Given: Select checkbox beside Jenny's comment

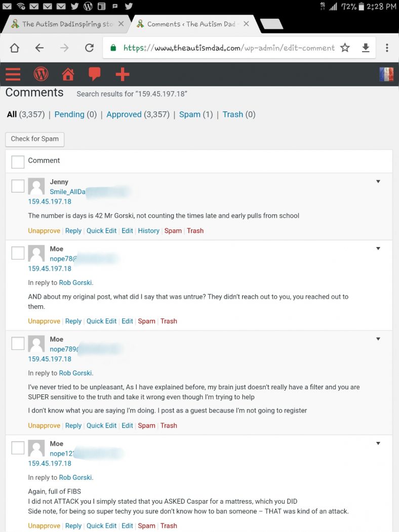Looking at the screenshot, I should click(18, 186).
